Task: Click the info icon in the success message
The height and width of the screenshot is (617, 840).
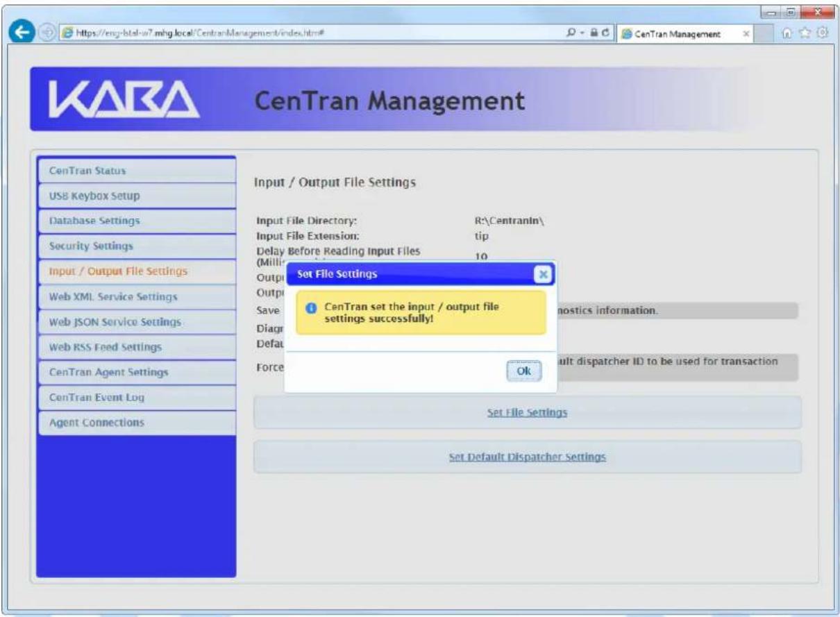Action: coord(312,307)
